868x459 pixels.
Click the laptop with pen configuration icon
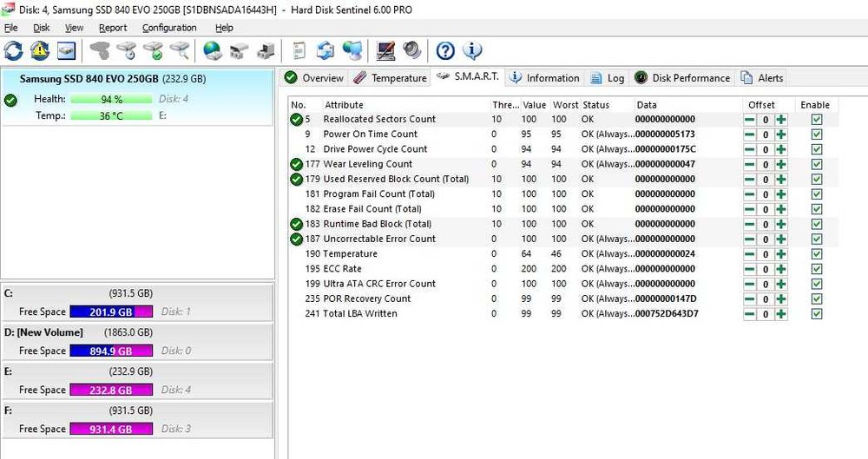pyautogui.click(x=385, y=51)
